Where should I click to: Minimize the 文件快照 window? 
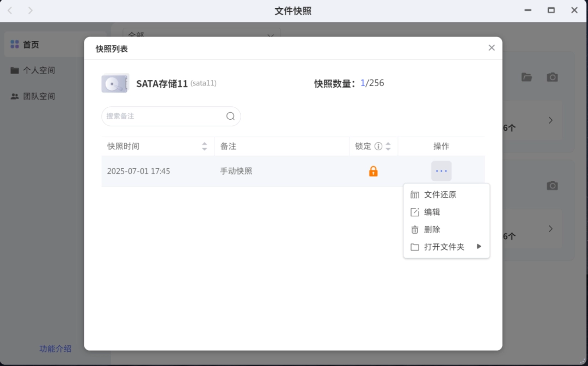click(x=528, y=10)
